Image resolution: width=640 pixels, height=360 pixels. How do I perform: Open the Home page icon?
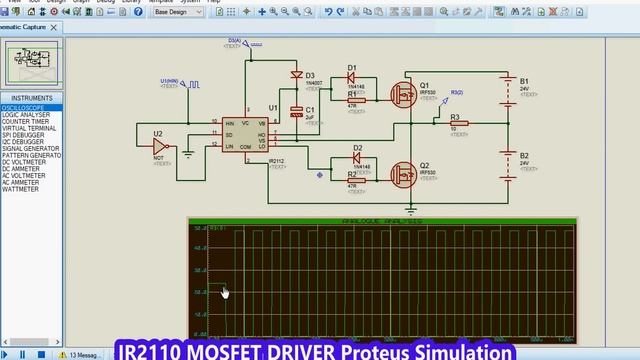click(31, 12)
